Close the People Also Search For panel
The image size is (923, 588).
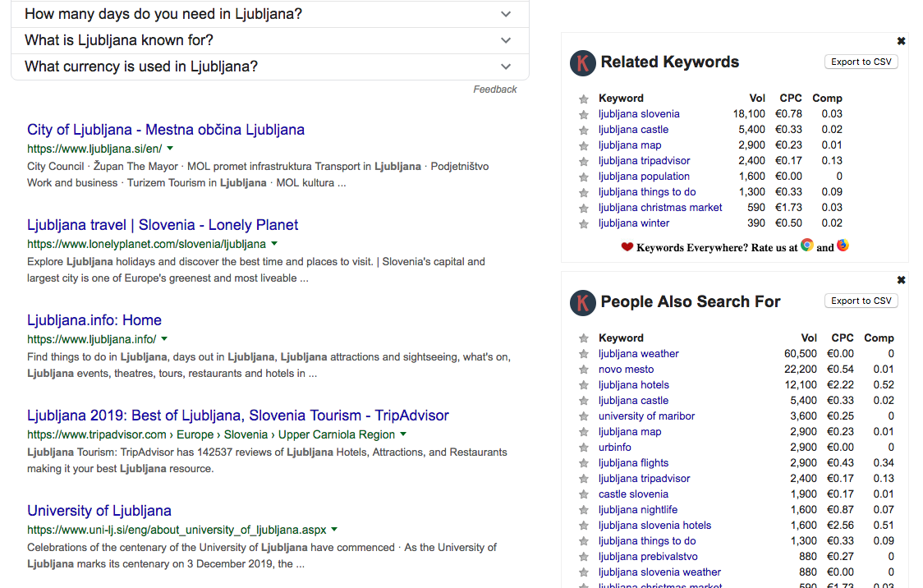pos(901,280)
